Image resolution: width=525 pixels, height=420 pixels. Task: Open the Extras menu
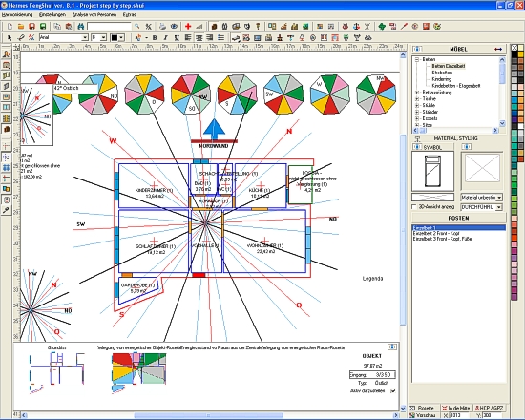tap(129, 14)
